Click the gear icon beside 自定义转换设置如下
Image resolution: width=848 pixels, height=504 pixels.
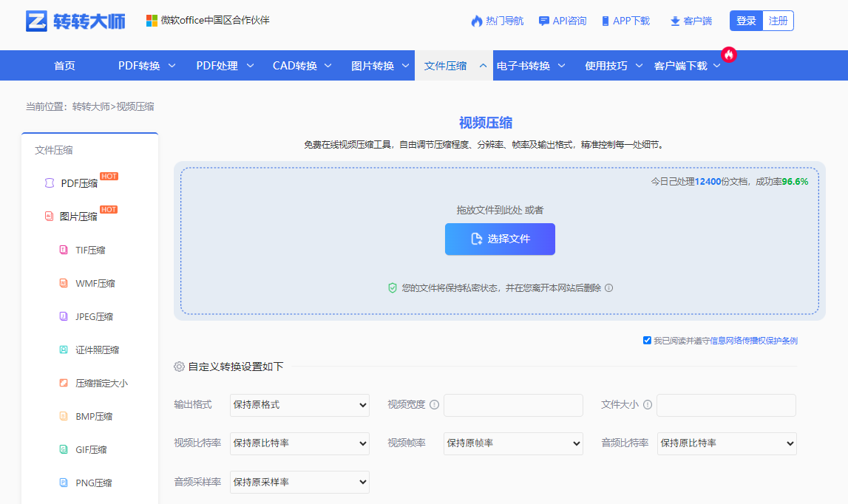(x=179, y=367)
